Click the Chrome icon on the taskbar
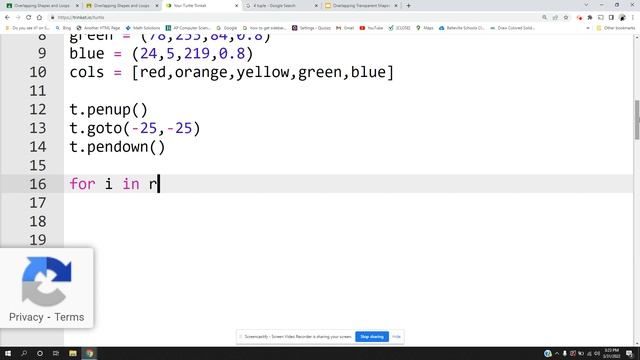 [x=89, y=353]
